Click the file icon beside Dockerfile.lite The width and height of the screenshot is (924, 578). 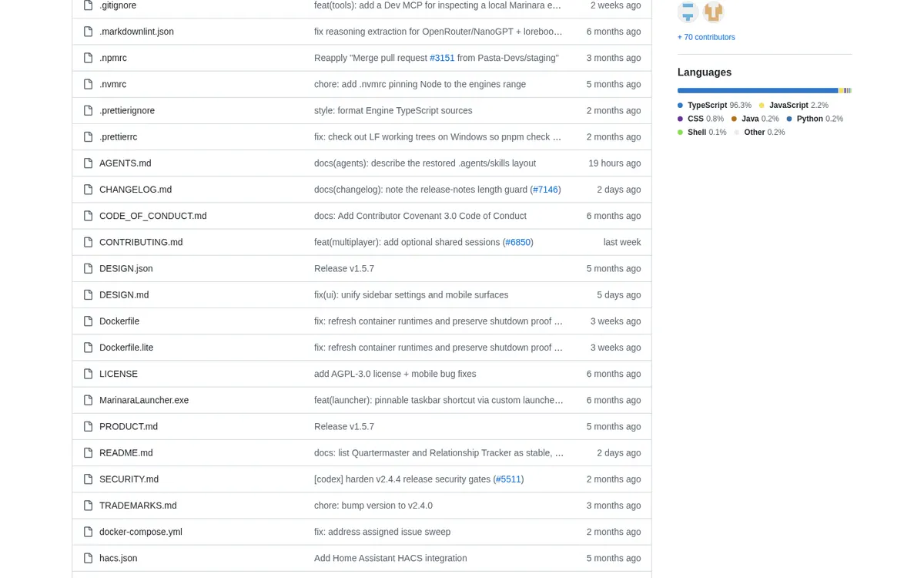(x=88, y=348)
